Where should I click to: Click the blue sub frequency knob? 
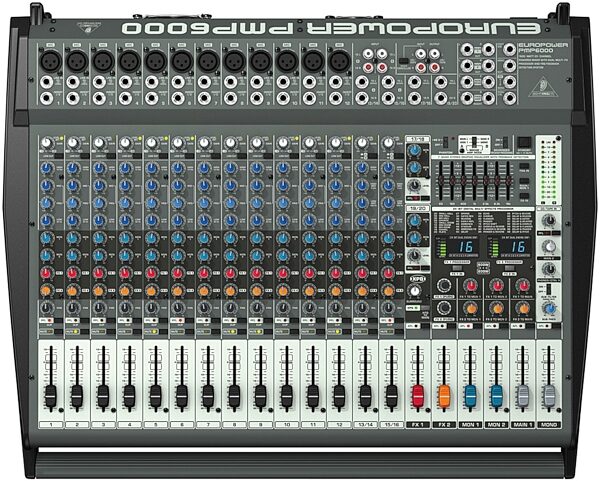(549, 308)
